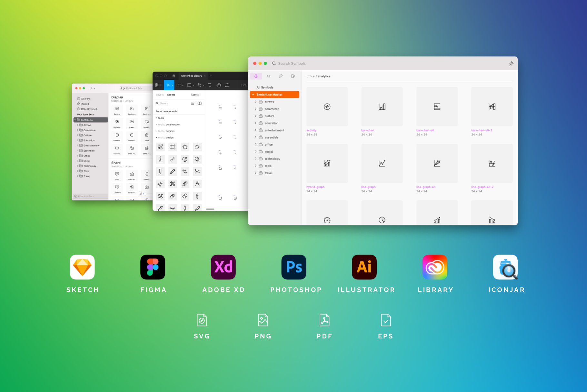The image size is (587, 392).
Task: Click the compass drafting icon in Figma assets
Action: click(x=197, y=184)
